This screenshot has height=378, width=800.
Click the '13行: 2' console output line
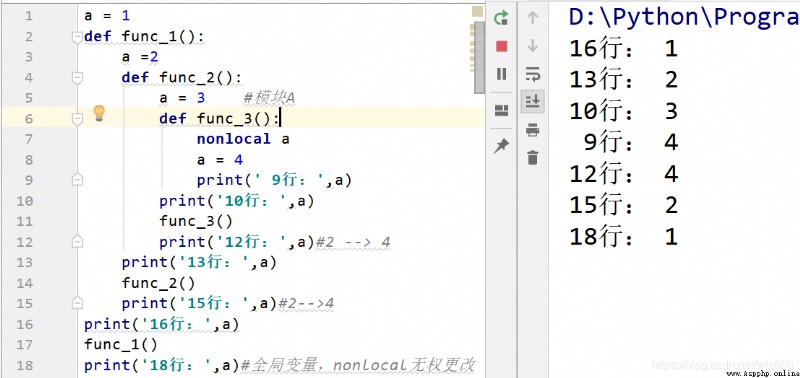pos(623,80)
